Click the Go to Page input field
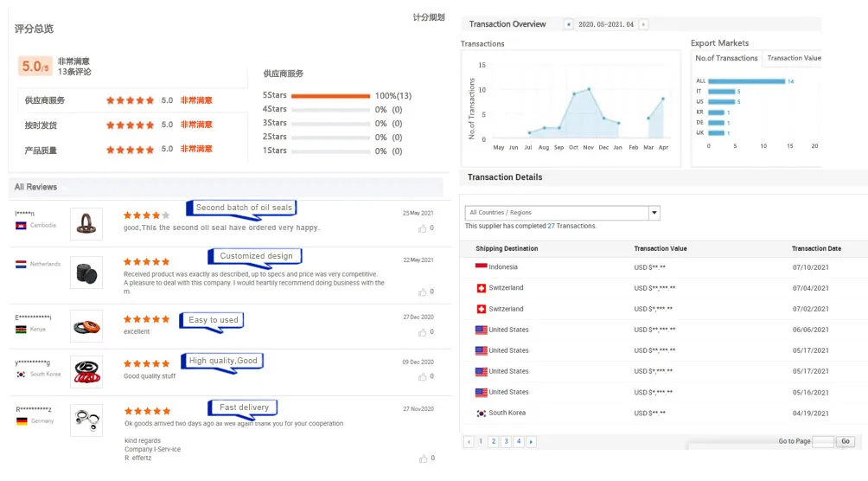868x481 pixels. tap(823, 441)
